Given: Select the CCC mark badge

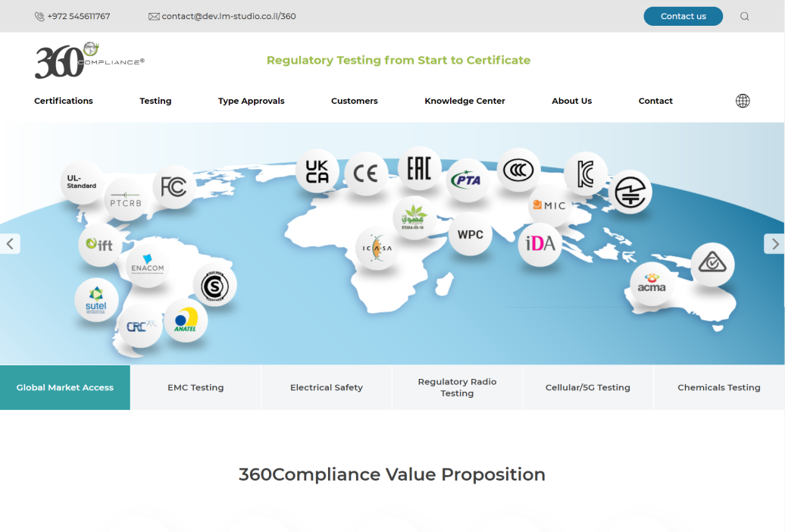Looking at the screenshot, I should pyautogui.click(x=518, y=171).
